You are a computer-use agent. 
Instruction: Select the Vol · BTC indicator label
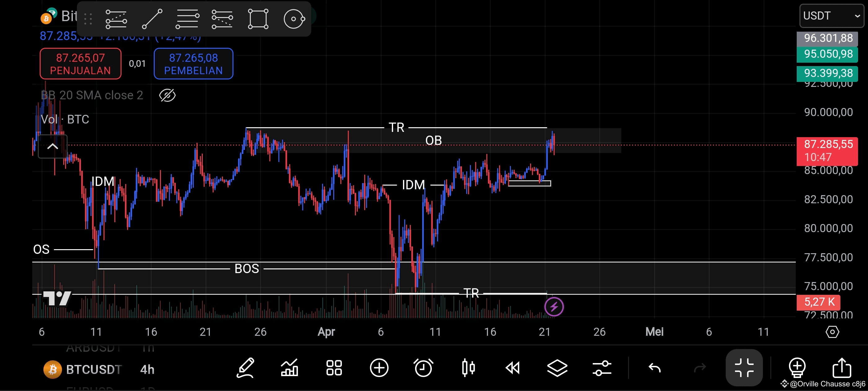(65, 119)
